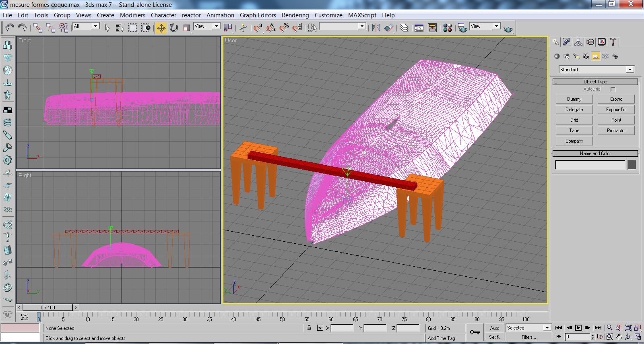Open the key filter Selected dropdown
This screenshot has height=344, width=644.
click(x=528, y=328)
